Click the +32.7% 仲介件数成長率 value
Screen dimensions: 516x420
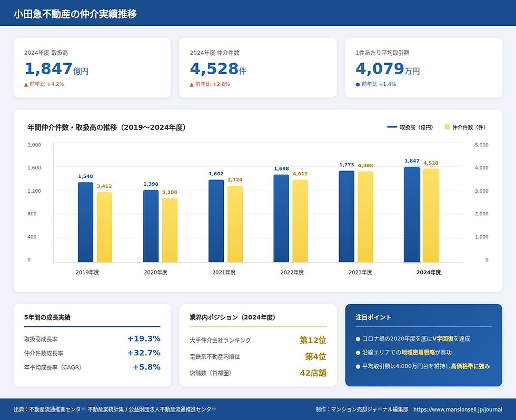[144, 353]
